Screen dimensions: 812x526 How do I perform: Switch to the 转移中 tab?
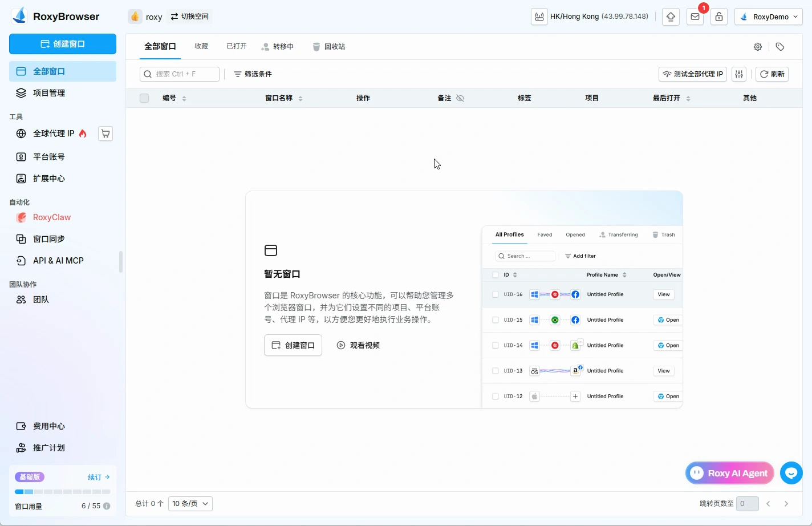click(278, 47)
